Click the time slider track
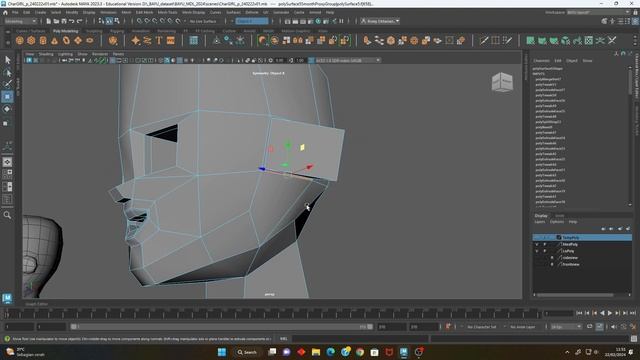 coord(273,313)
